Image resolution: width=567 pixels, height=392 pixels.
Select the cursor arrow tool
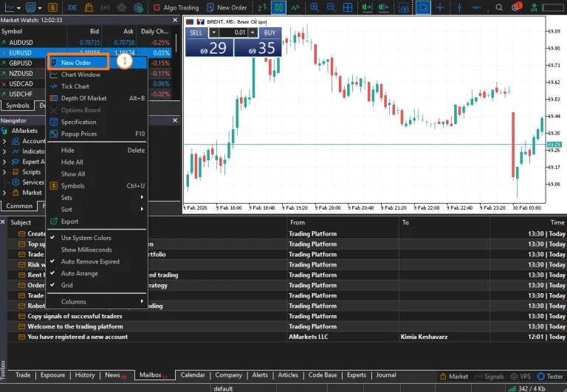tap(423, 7)
